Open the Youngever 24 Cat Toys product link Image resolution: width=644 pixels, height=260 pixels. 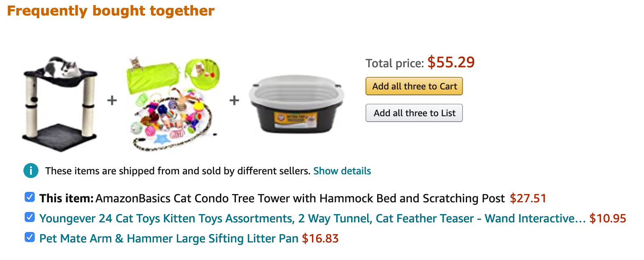312,219
